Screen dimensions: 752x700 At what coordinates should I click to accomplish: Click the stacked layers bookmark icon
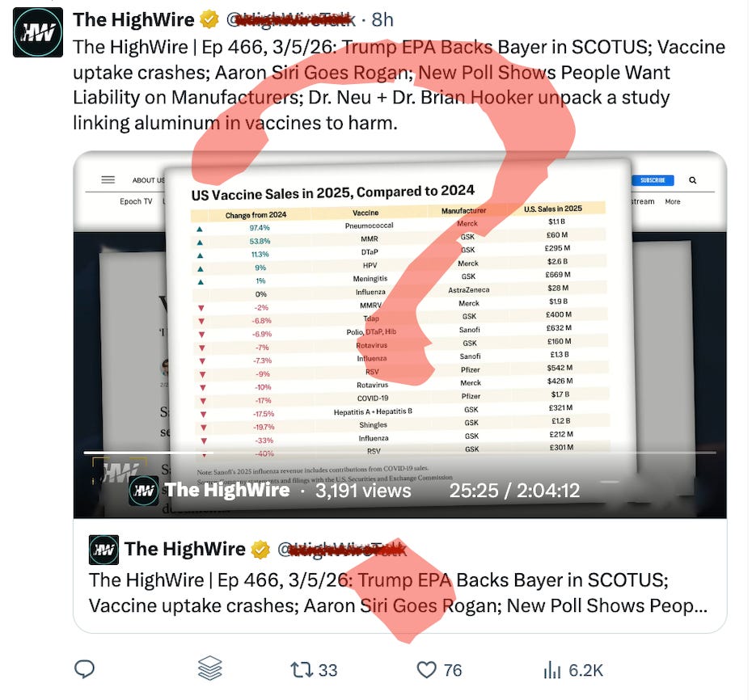(210, 668)
